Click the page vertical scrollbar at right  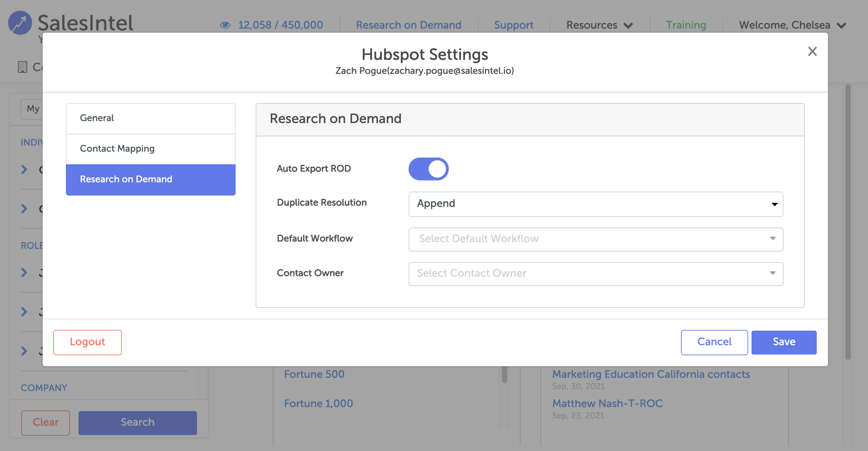coord(848,222)
